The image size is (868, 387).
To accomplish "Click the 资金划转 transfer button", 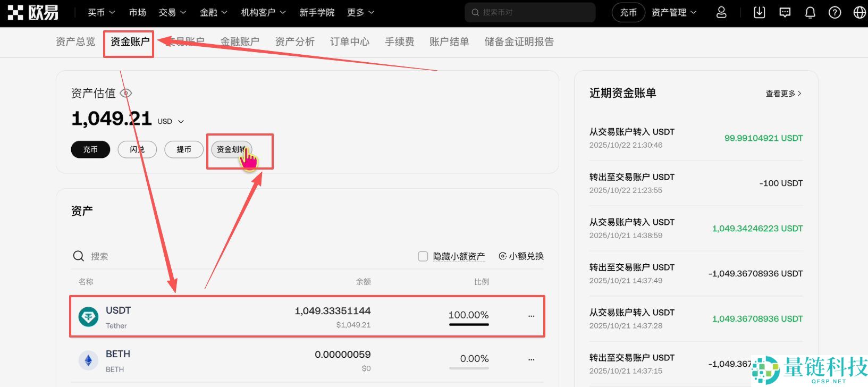I will pos(231,149).
